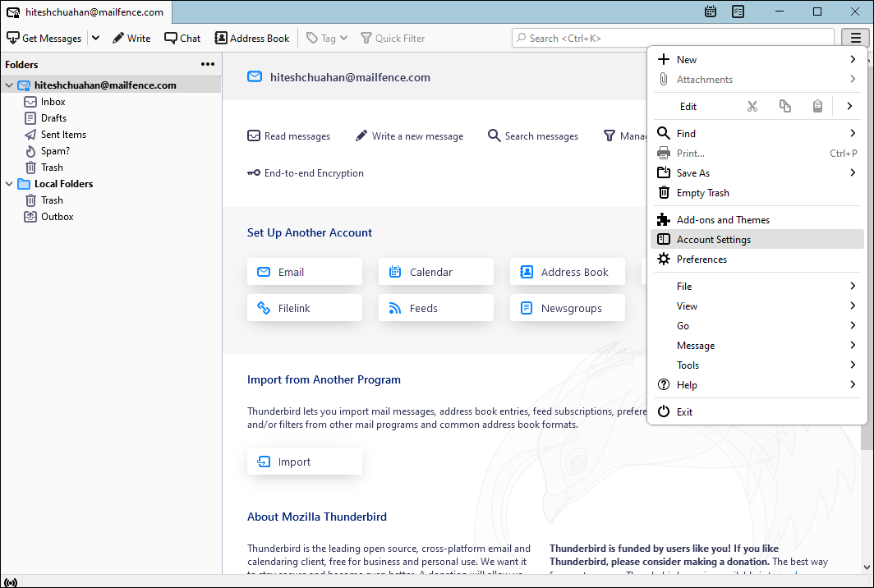
Task: Open the calendar tab icon in title bar
Action: coord(710,11)
